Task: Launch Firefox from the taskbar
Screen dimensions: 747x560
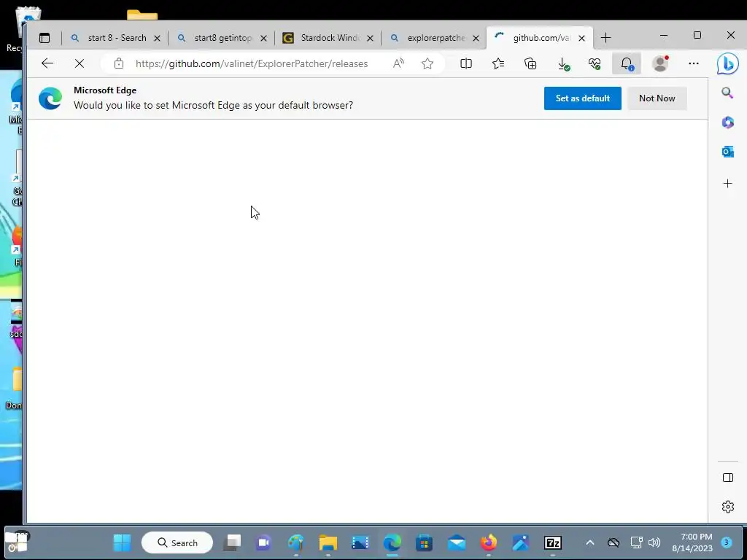Action: [x=488, y=542]
